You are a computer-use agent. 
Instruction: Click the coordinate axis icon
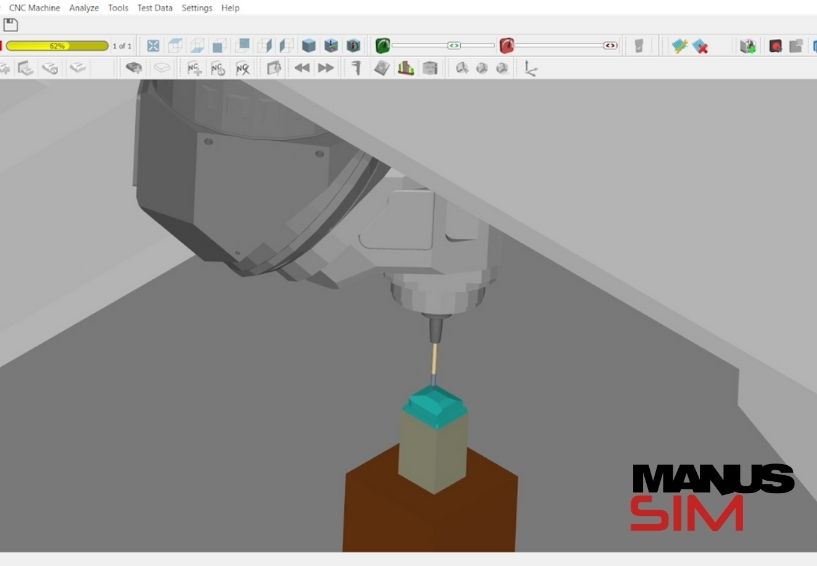(x=531, y=68)
